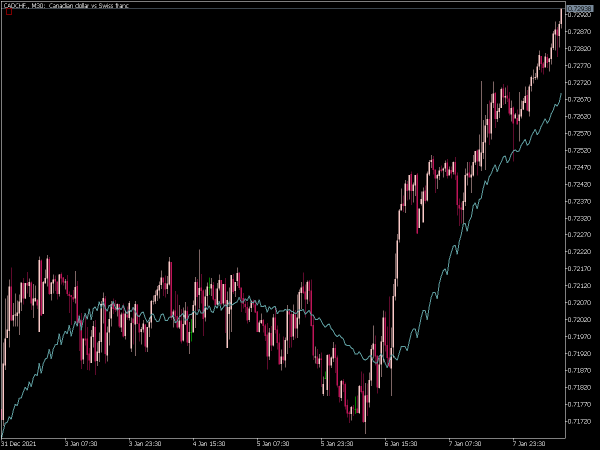The width and height of the screenshot is (600, 450).
Task: Click the 0.71870 price scale label
Action: (579, 370)
